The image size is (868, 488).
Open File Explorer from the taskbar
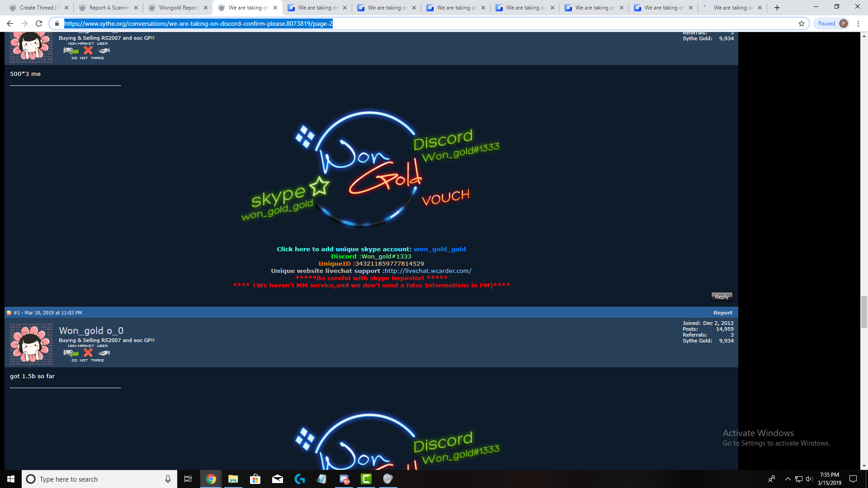[233, 479]
